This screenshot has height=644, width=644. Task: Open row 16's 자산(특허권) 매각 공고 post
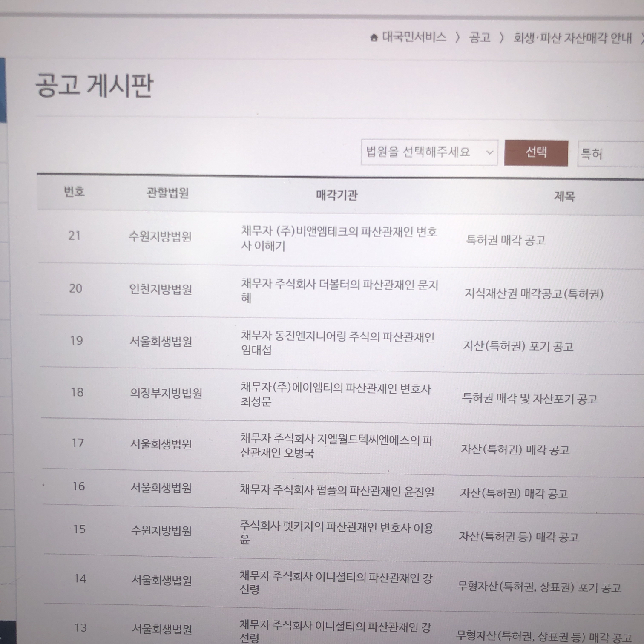click(x=514, y=493)
